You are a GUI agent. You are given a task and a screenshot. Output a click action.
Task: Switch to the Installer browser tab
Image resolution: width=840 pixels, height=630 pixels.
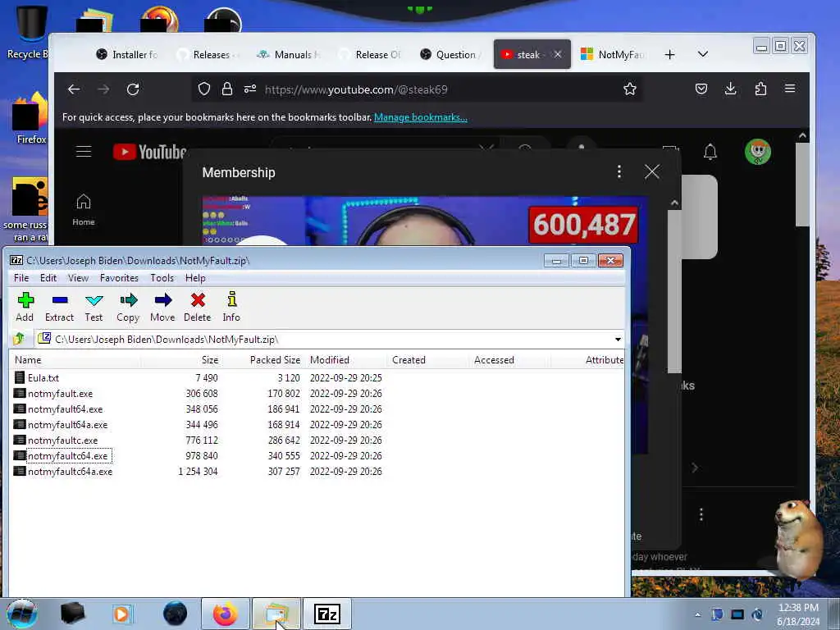127,55
